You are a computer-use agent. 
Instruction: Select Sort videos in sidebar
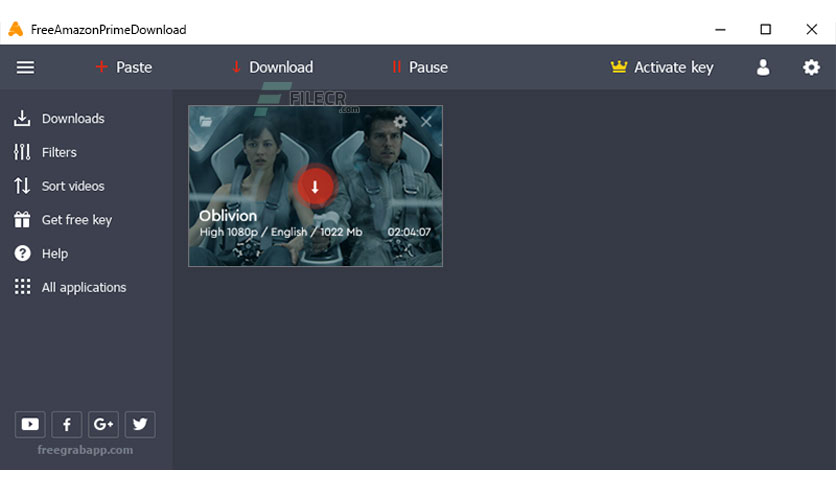click(59, 185)
